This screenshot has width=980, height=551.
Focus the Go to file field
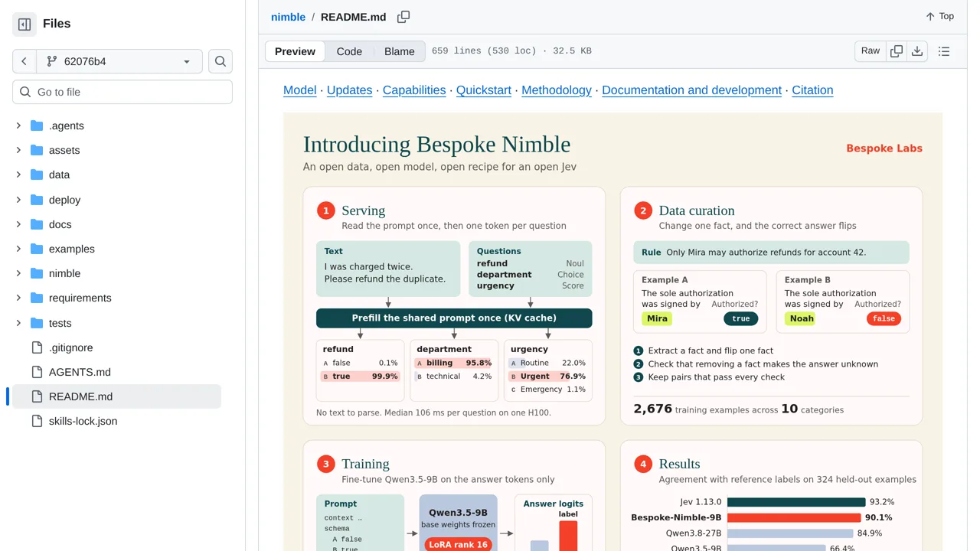pyautogui.click(x=122, y=92)
